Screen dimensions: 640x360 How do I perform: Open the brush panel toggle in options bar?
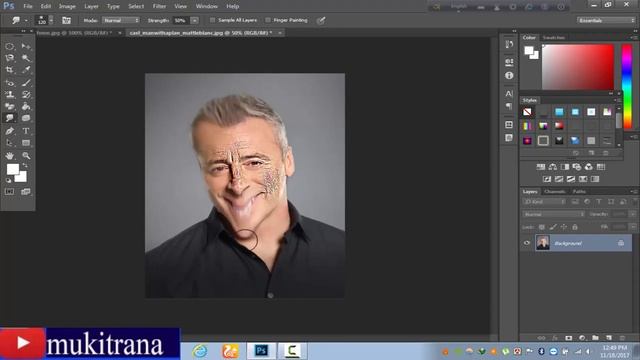(x=67, y=20)
